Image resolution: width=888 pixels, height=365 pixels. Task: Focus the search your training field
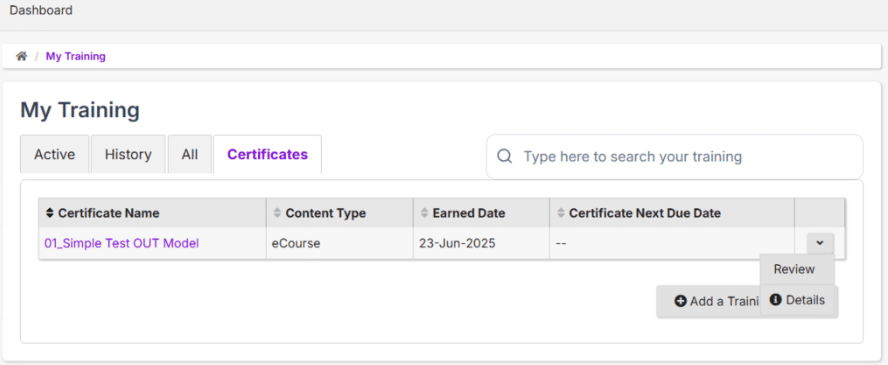tap(674, 156)
